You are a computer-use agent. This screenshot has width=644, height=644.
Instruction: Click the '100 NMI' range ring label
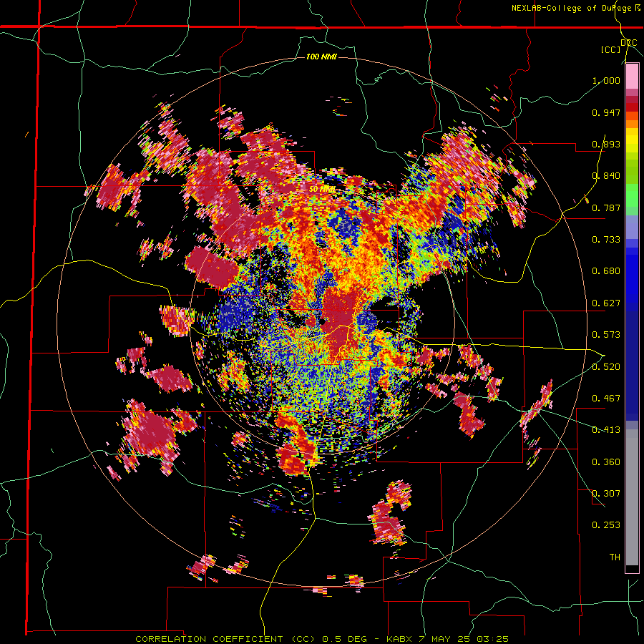click(x=321, y=57)
